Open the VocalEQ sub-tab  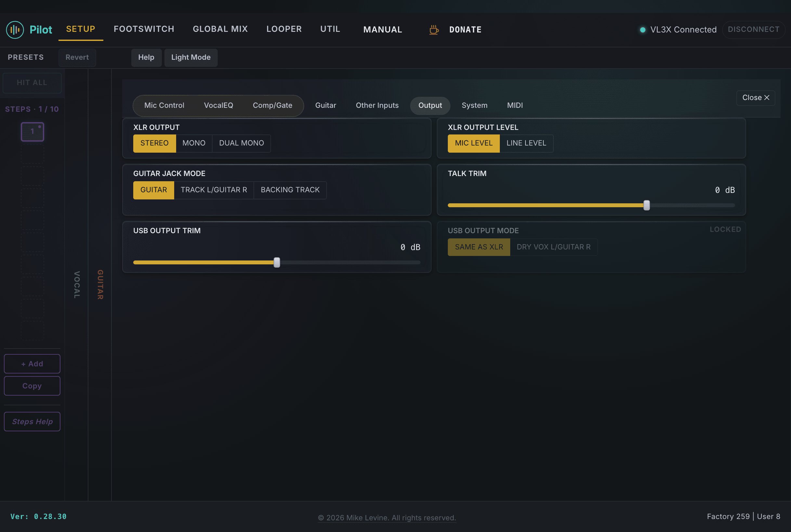(218, 106)
